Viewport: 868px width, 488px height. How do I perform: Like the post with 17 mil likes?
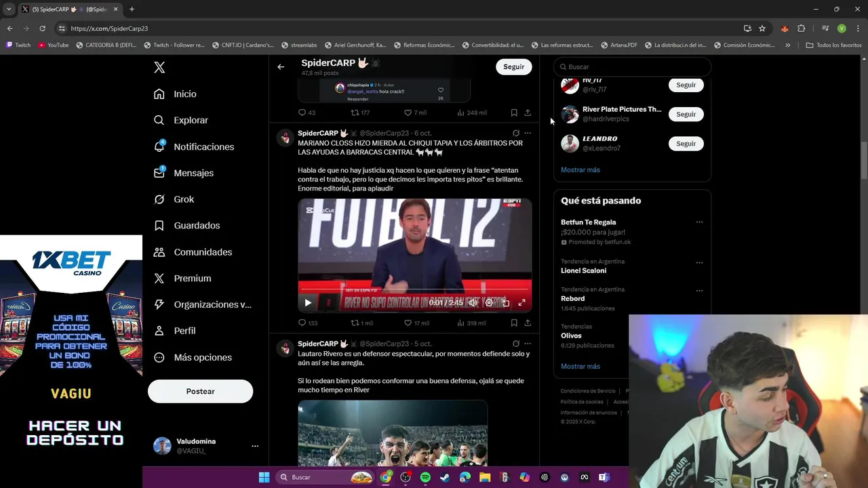pyautogui.click(x=416, y=323)
